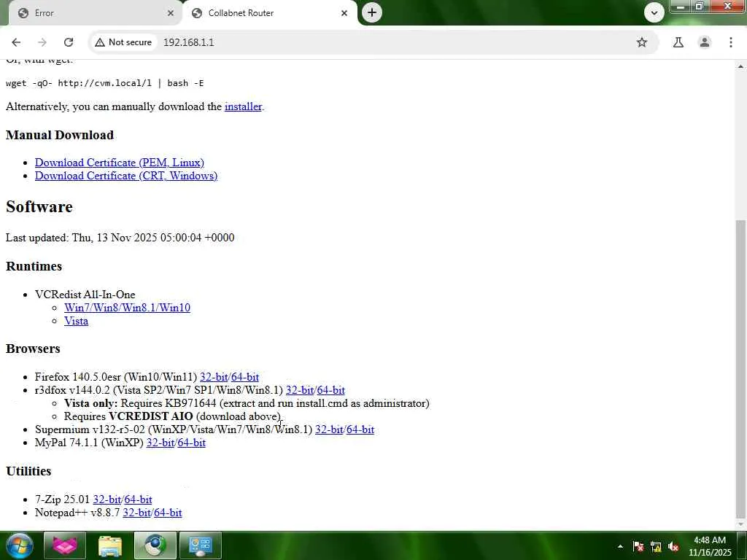Image resolution: width=747 pixels, height=560 pixels.
Task: Download r3dfox v144.0.2 64-bit
Action: point(330,391)
